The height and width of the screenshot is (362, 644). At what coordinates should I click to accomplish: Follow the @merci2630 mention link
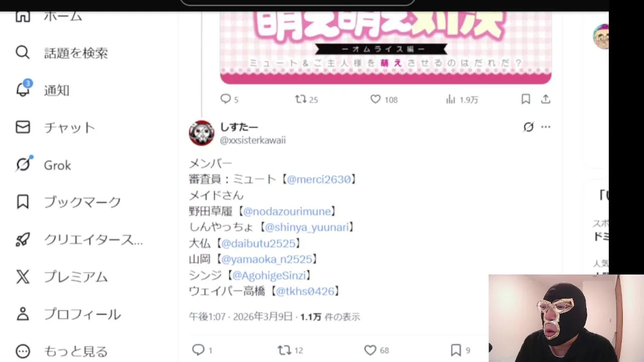(x=319, y=179)
